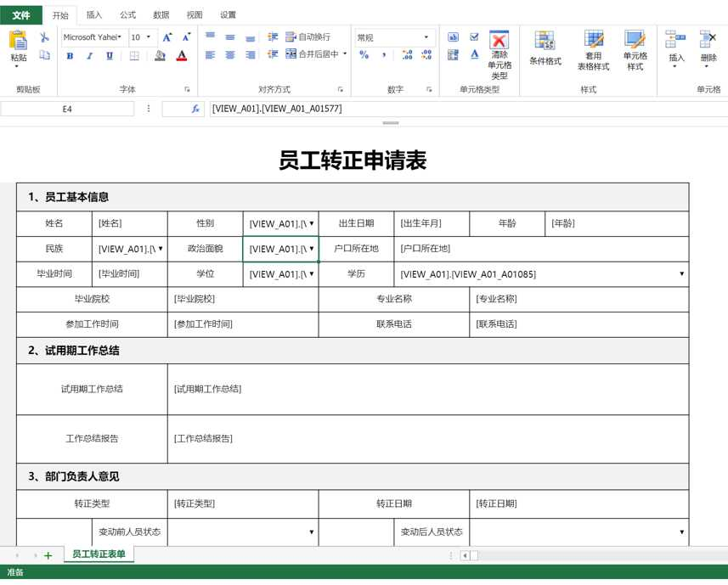This screenshot has width=728, height=585.
Task: Switch to the 数据 ribbon tab
Action: pyautogui.click(x=161, y=14)
